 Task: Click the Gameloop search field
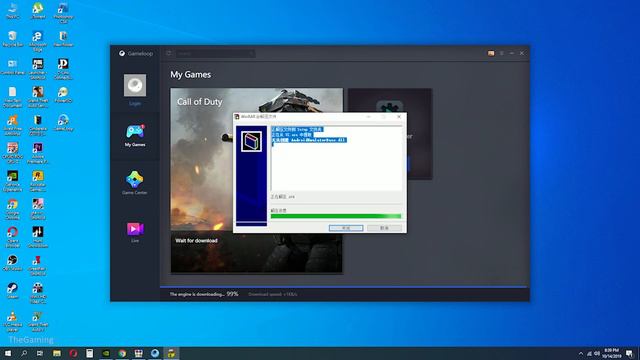(x=216, y=53)
